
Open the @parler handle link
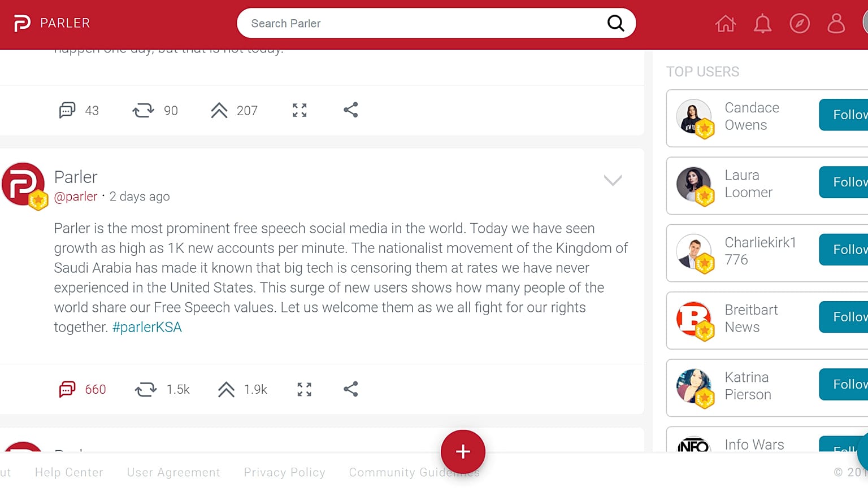tap(76, 197)
